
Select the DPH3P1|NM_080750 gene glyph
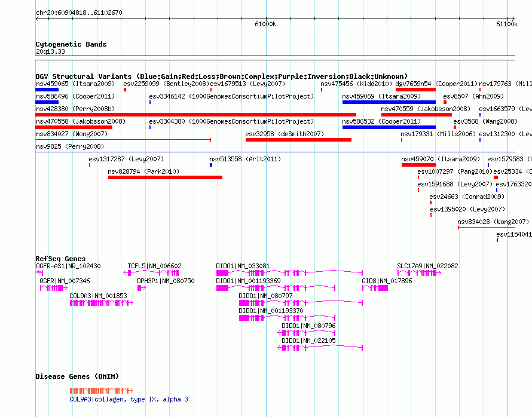pos(142,288)
